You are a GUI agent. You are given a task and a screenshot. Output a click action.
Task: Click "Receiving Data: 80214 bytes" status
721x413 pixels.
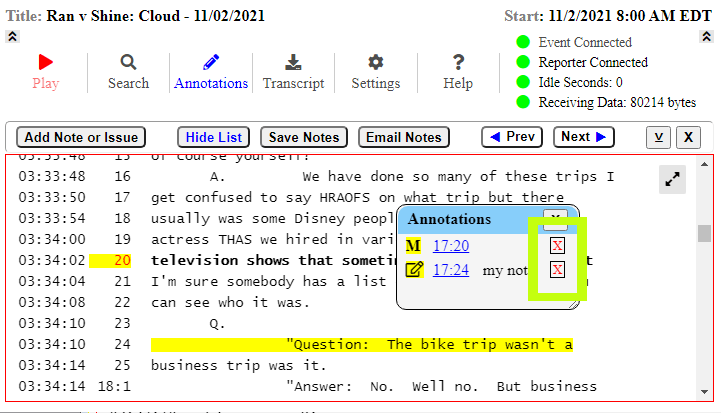click(617, 102)
